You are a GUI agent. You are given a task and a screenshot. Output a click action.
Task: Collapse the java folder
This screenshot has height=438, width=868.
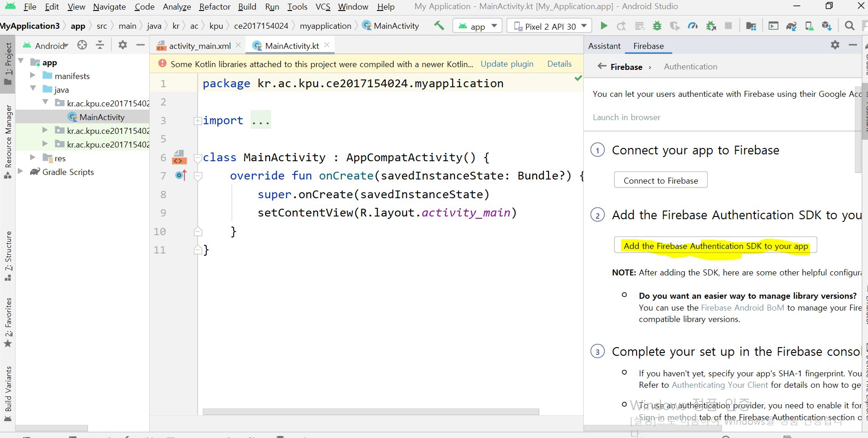(33, 88)
